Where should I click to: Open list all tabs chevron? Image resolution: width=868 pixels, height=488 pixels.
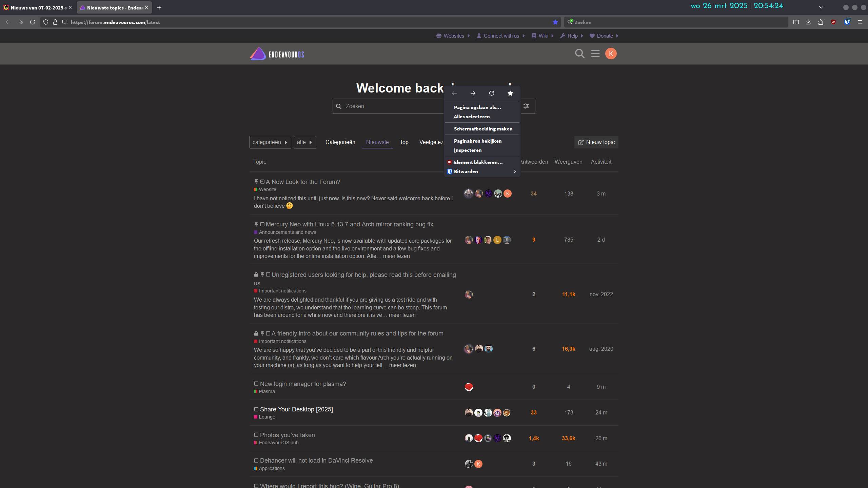point(821,7)
